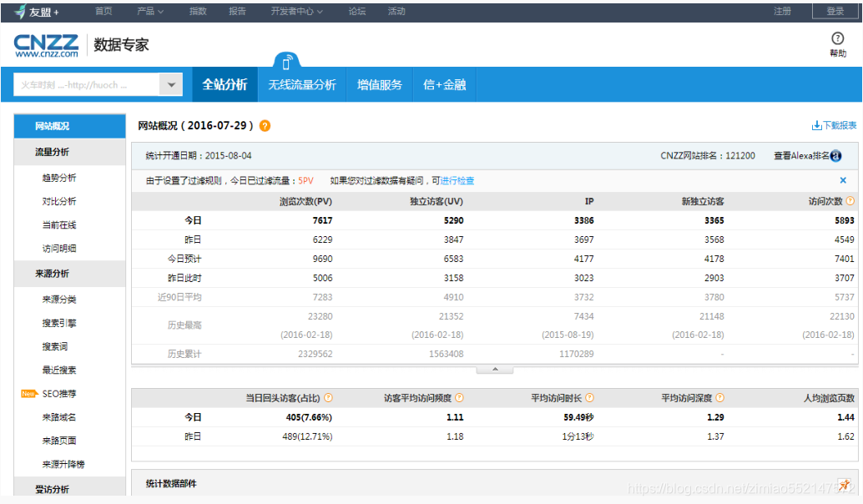Viewport: 863px width, 504px height.
Task: Click 今日预计 row label
Action: (x=184, y=260)
